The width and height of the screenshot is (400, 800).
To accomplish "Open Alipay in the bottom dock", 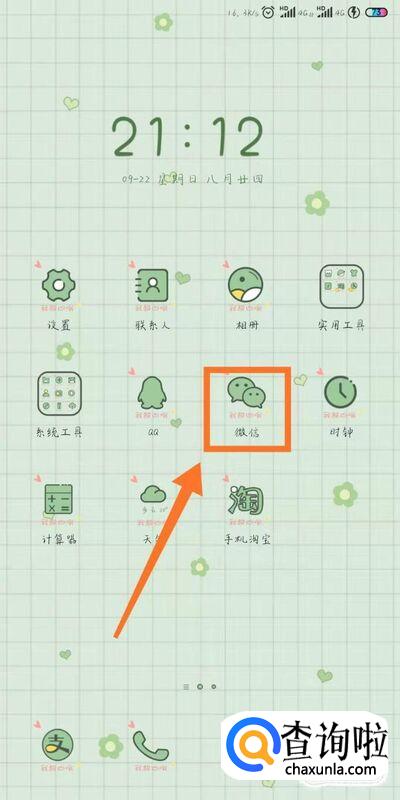I will click(58, 746).
